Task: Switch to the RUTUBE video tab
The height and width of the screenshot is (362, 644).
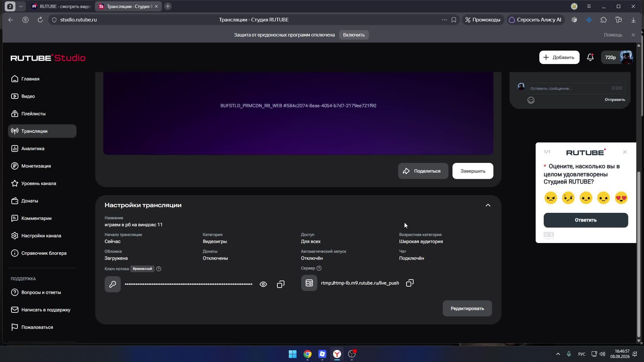Action: pos(61,6)
